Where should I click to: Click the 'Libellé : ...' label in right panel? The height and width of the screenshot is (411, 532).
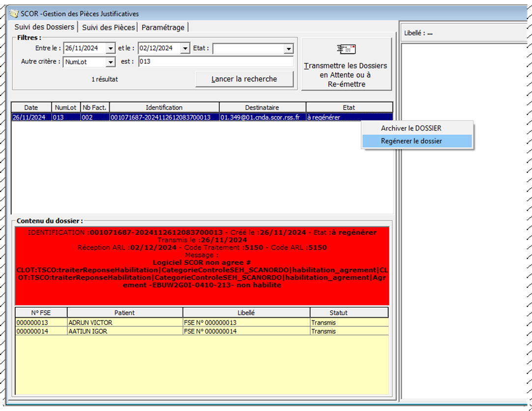(418, 33)
